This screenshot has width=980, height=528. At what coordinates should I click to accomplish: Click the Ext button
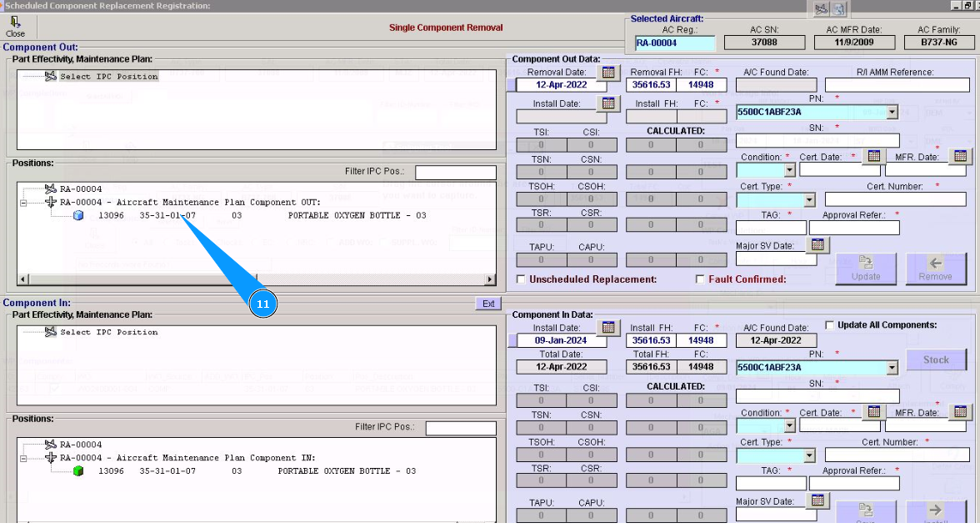488,304
